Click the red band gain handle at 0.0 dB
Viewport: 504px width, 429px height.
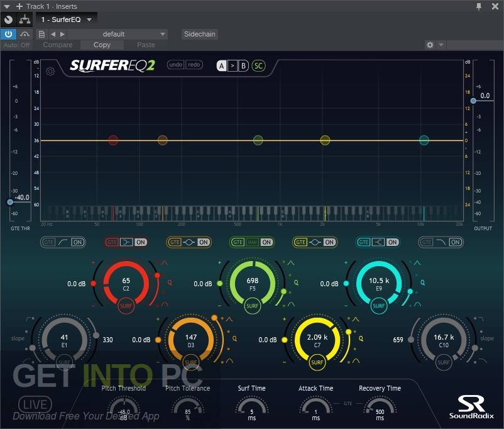(93, 284)
